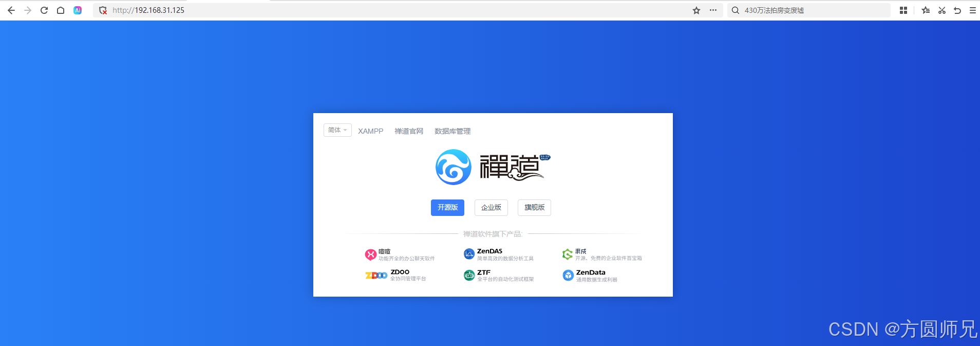The image size is (980, 346).
Task: Click the 通用数据生成利器 description
Action: coord(597,280)
